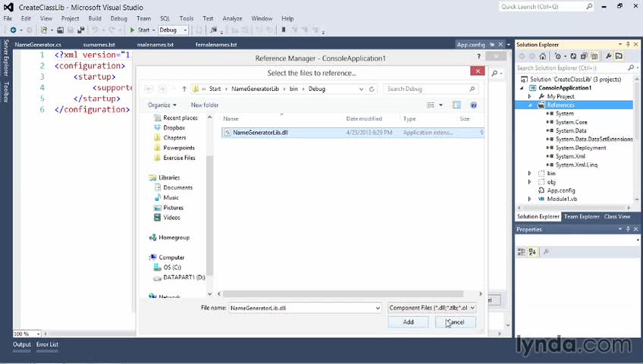Collapse the ConsoleApplication1 project node

(x=522, y=88)
